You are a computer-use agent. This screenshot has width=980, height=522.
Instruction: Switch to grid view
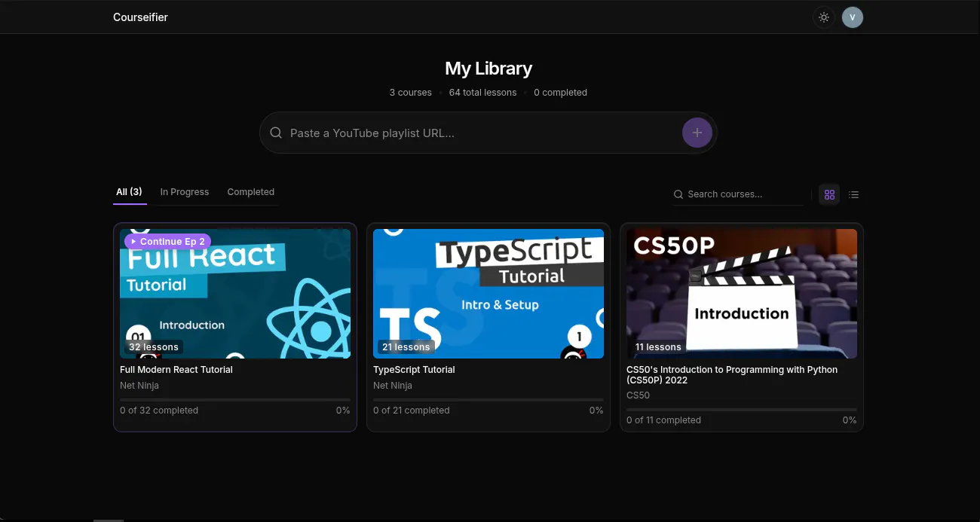point(829,194)
